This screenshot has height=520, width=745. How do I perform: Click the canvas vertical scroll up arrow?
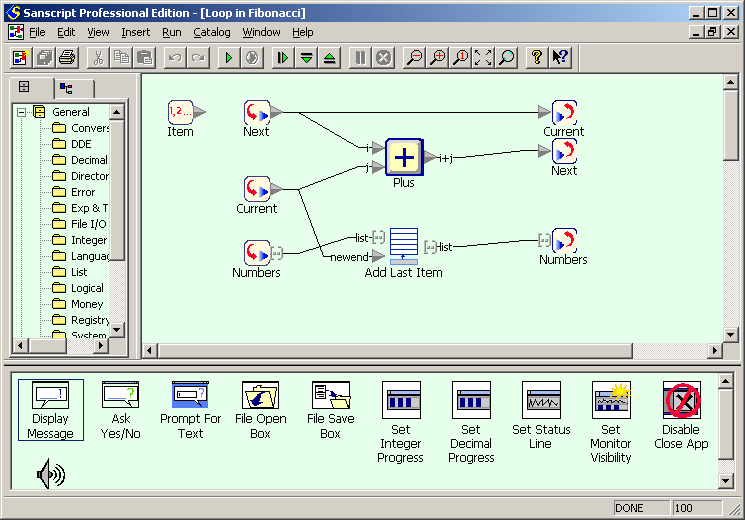730,82
